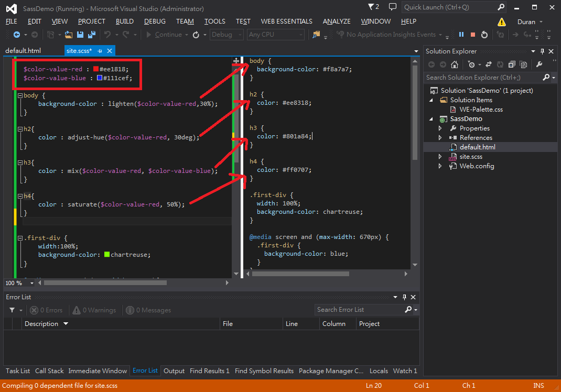Open the Package Manager Console tab
561x392 pixels.
click(x=331, y=371)
